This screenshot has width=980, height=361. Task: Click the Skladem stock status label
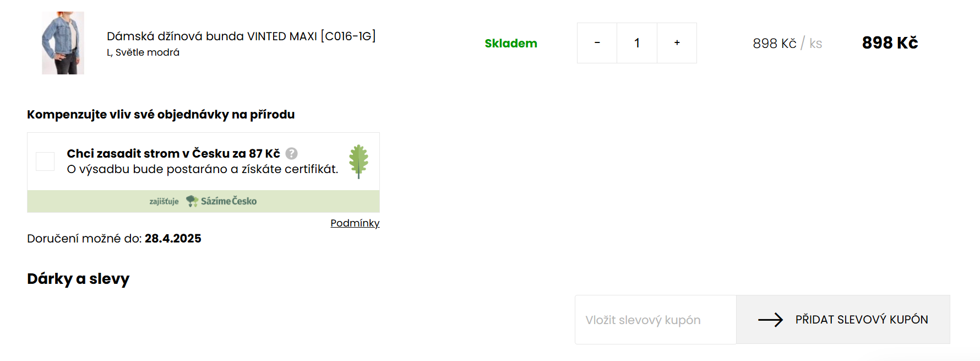pyautogui.click(x=511, y=44)
